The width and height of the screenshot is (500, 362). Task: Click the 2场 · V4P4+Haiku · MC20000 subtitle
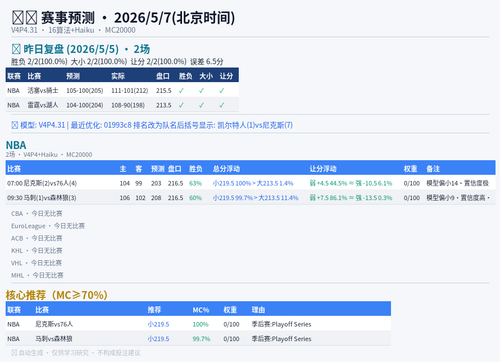click(49, 155)
